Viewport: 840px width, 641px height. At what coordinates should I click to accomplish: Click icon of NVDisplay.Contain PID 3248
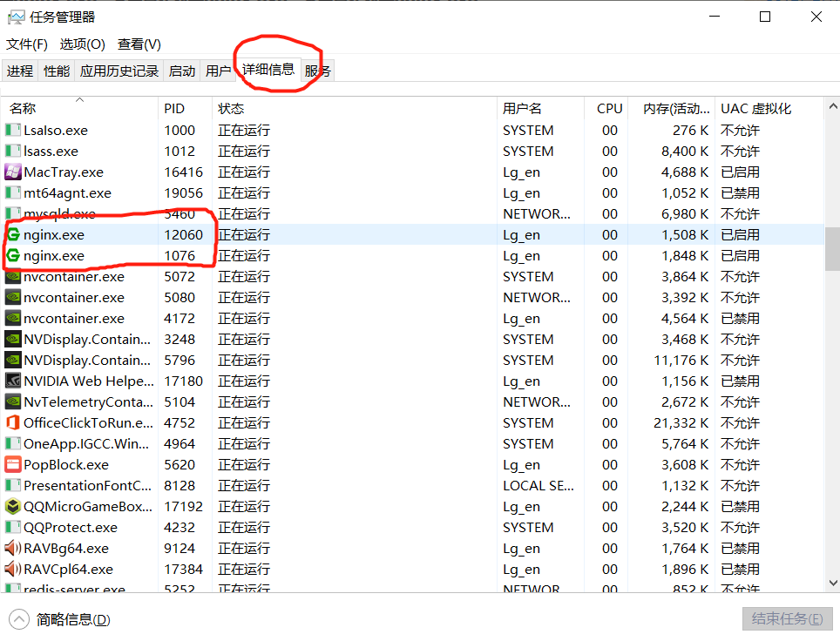[x=13, y=339]
